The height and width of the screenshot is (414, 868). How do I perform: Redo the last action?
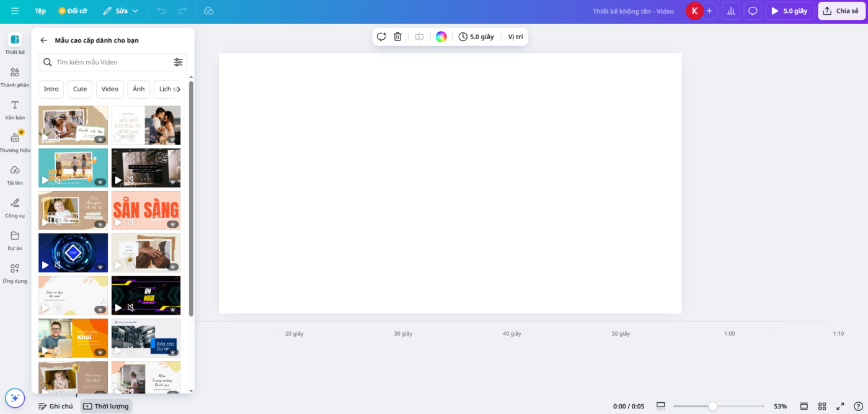pyautogui.click(x=182, y=11)
